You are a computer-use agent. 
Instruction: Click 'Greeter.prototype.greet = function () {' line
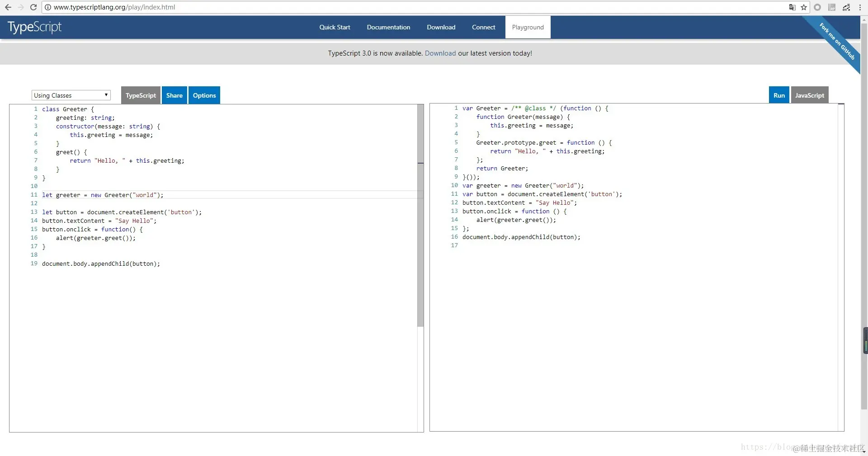click(x=544, y=142)
